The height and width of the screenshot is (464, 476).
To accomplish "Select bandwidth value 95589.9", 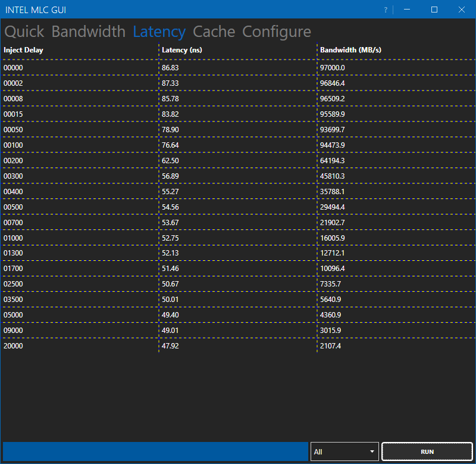I will tap(332, 114).
